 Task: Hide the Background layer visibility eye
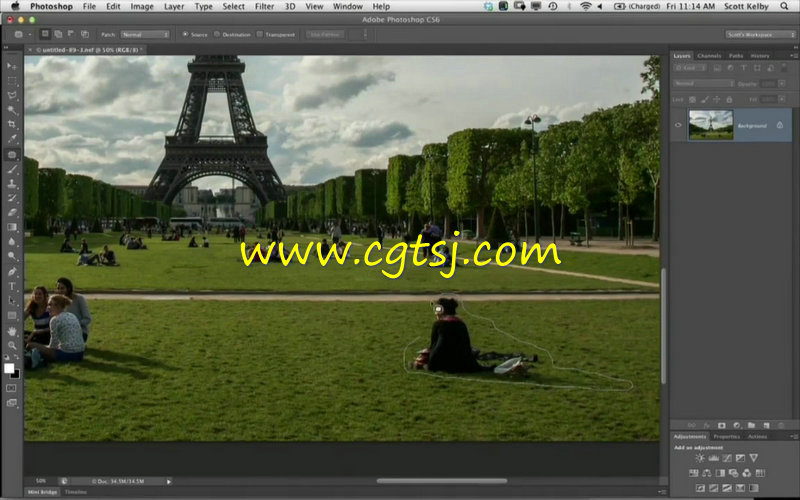click(x=678, y=125)
